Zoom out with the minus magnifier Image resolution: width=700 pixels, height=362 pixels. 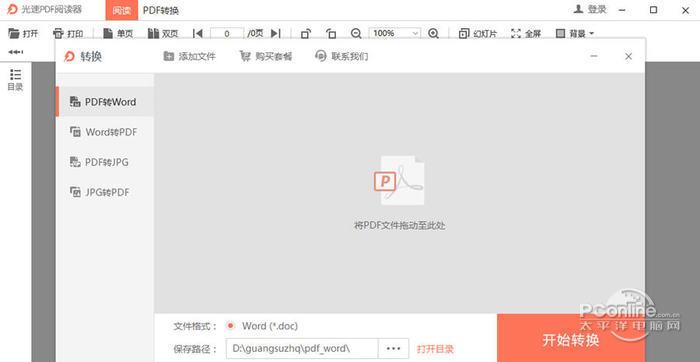[356, 33]
